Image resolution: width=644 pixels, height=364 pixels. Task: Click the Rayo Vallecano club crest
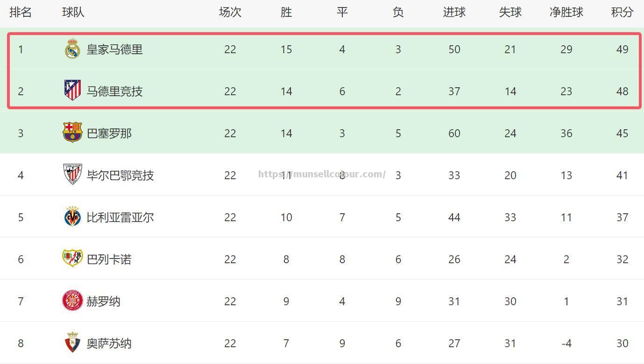tap(72, 258)
